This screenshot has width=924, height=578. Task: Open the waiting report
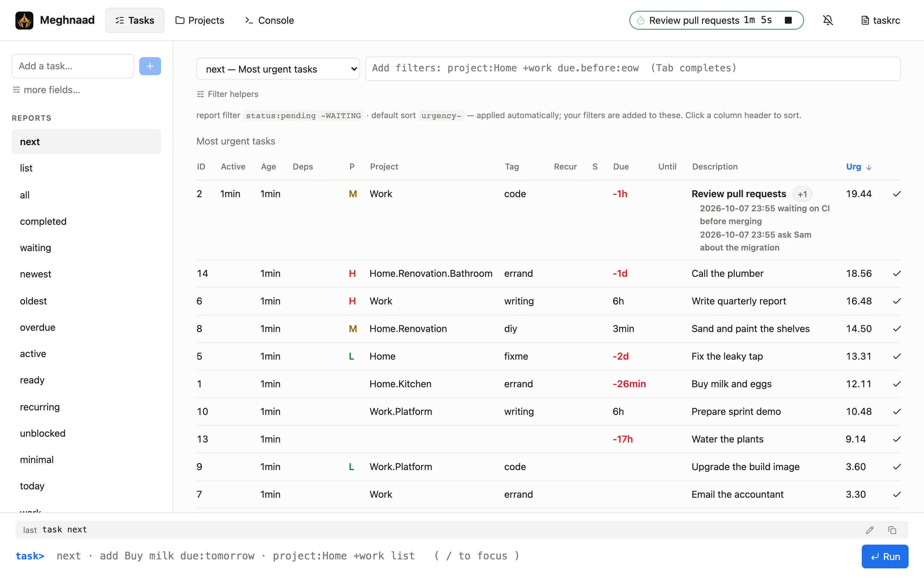click(x=86, y=248)
